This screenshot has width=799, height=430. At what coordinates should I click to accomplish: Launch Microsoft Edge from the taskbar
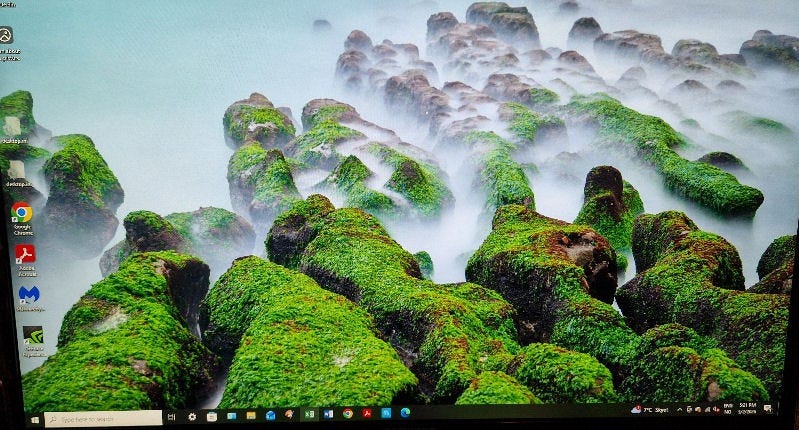[405, 413]
